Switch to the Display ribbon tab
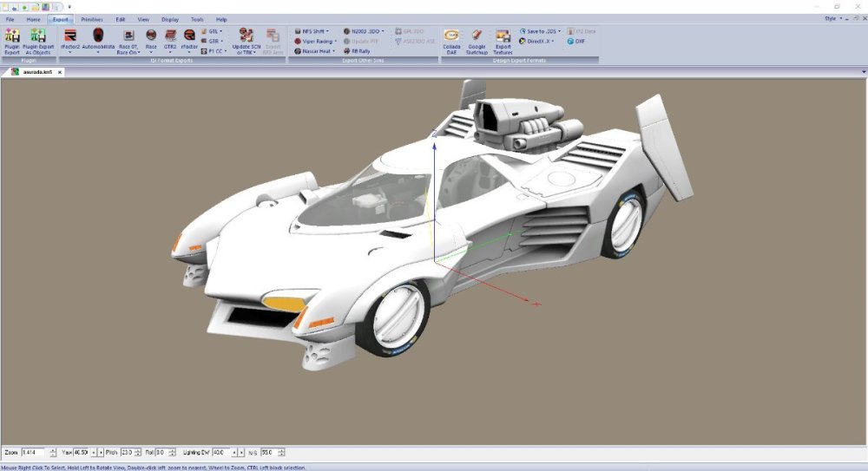 click(170, 18)
